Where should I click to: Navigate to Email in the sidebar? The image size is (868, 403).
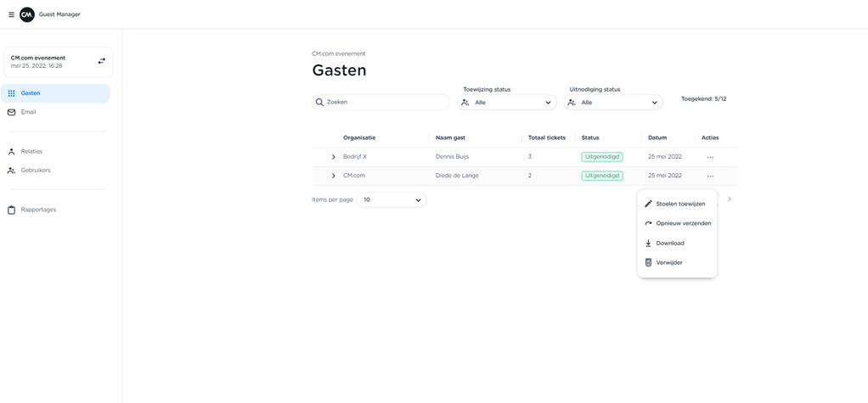coord(28,112)
